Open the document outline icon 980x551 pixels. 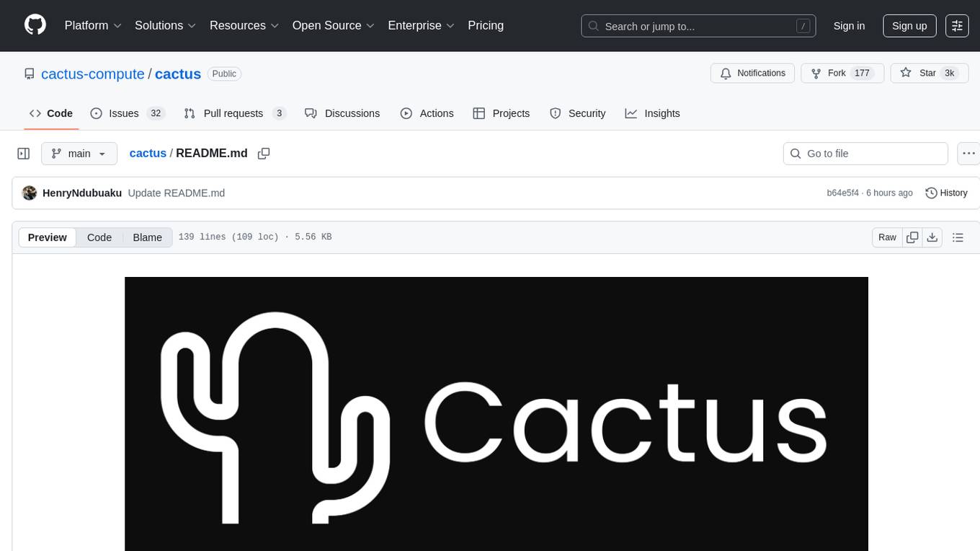pos(958,237)
